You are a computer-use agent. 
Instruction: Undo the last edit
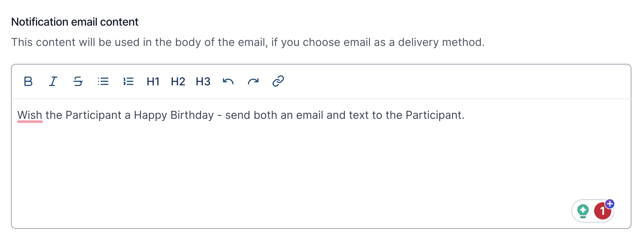tap(228, 82)
